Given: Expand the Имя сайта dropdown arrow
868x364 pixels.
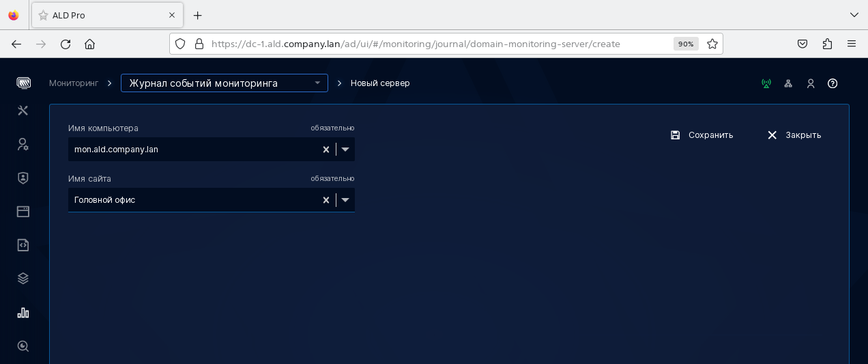Looking at the screenshot, I should coord(345,200).
